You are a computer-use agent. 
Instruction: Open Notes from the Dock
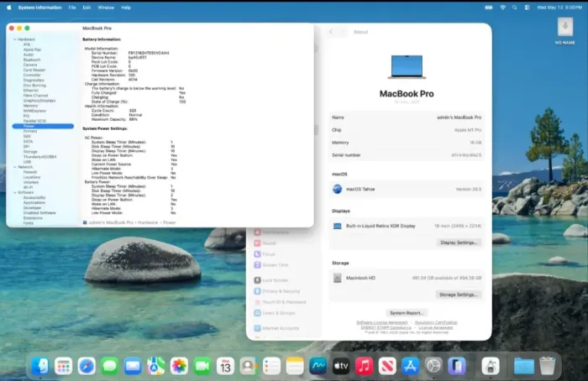295,366
